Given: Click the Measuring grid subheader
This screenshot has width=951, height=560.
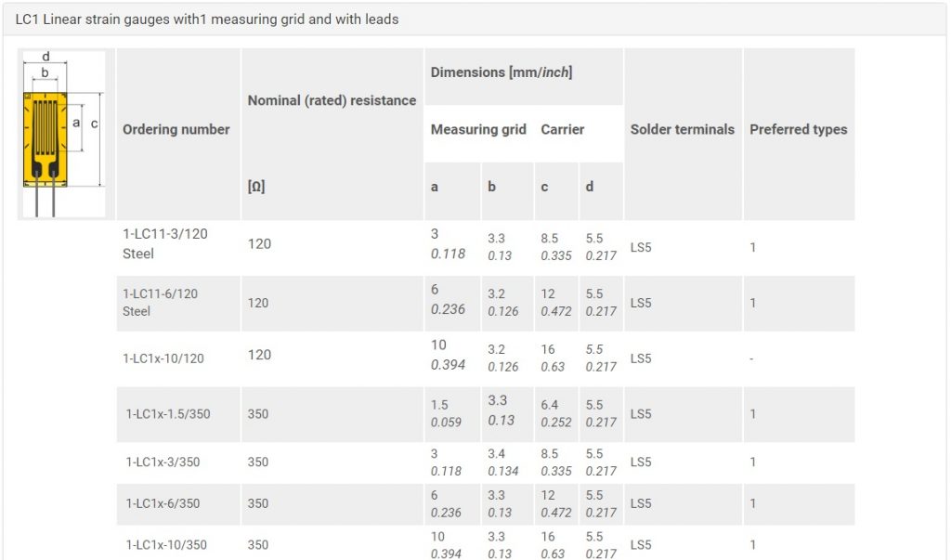Looking at the screenshot, I should [x=478, y=129].
